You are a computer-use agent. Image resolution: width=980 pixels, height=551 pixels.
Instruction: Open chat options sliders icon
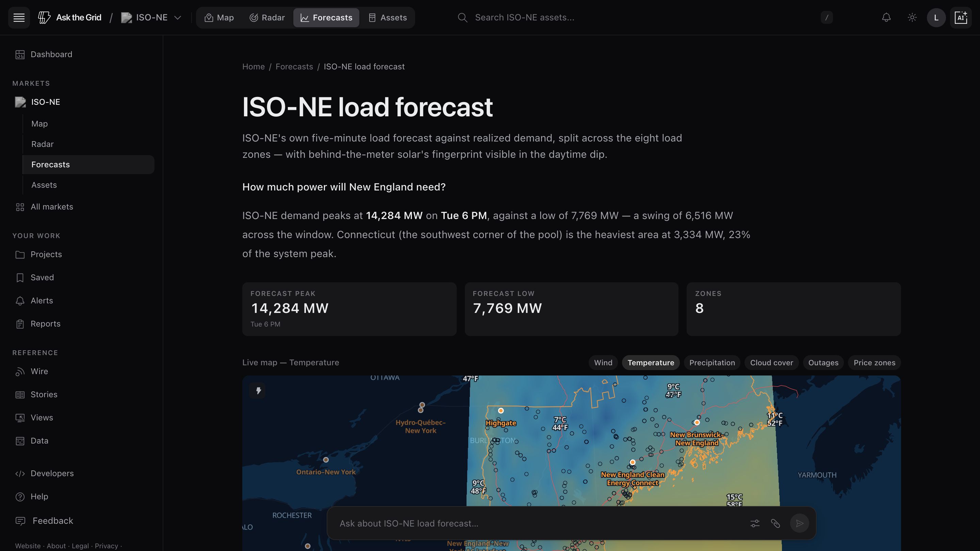coord(755,524)
